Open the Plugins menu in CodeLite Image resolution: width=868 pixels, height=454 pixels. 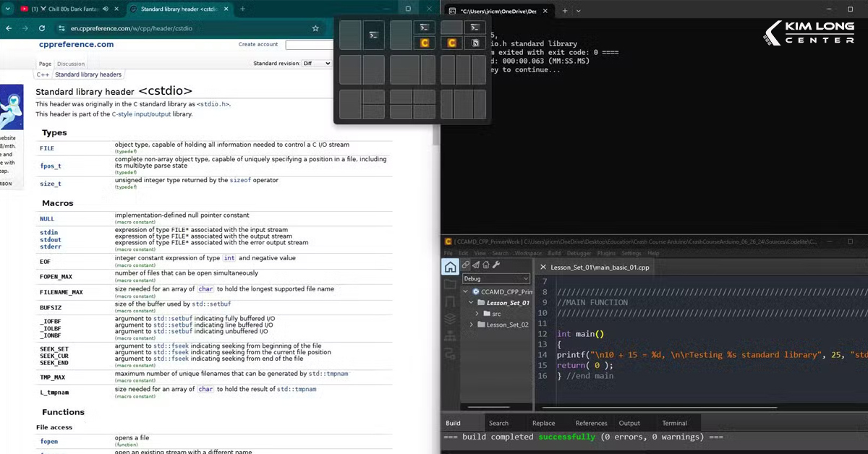[606, 253]
